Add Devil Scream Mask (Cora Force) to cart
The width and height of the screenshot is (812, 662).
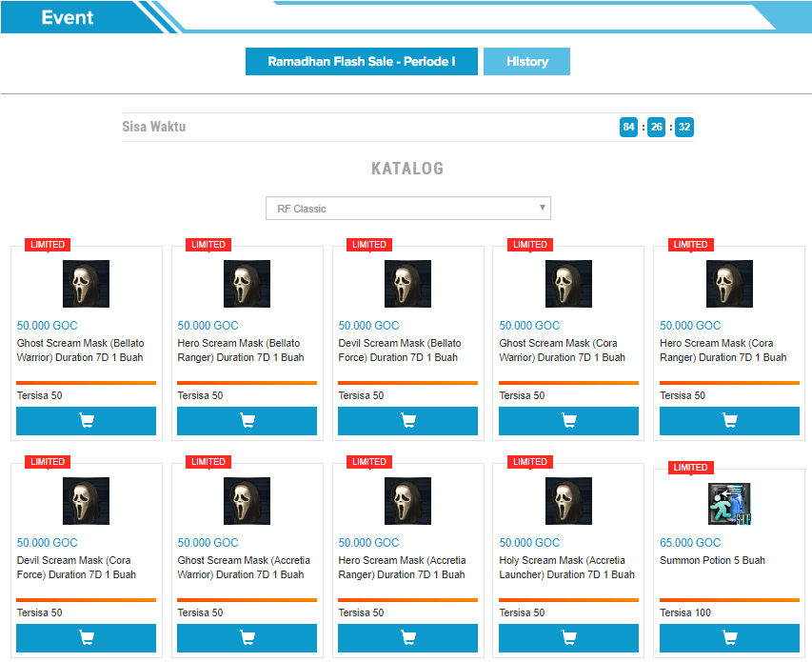point(86,637)
